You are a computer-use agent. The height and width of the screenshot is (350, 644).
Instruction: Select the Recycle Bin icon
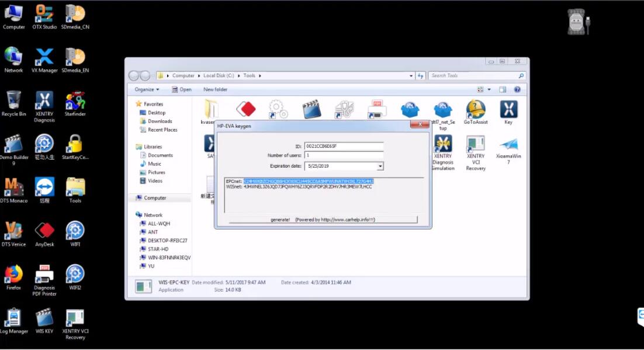coord(13,103)
